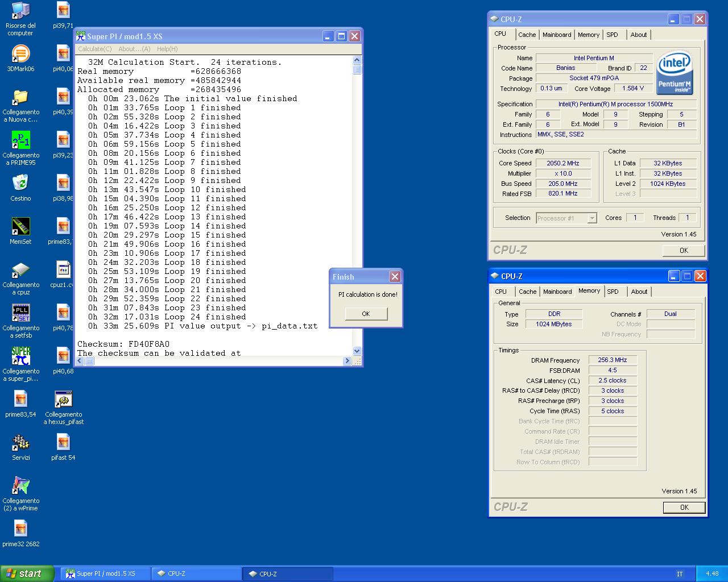The image size is (728, 582).
Task: Switch to SPD tab in bottom CPU-Z
Action: click(613, 292)
